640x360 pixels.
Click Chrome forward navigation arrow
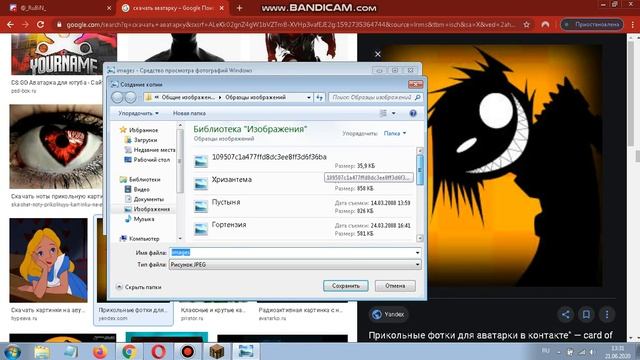[25, 25]
